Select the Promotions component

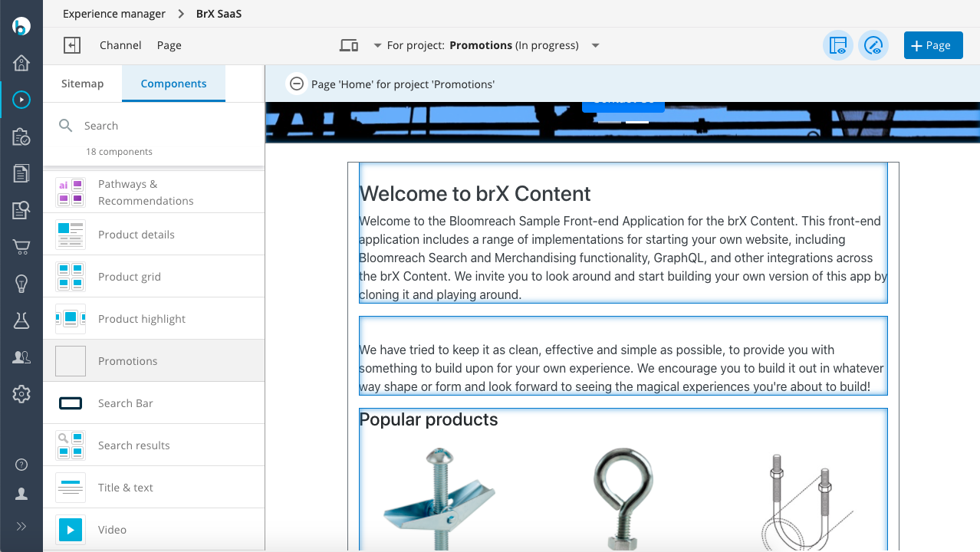click(154, 360)
